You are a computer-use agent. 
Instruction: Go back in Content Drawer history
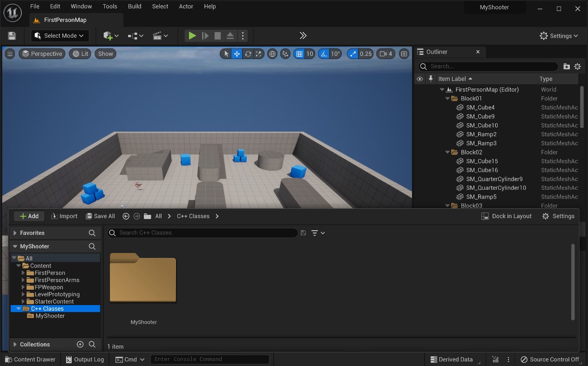(x=126, y=216)
